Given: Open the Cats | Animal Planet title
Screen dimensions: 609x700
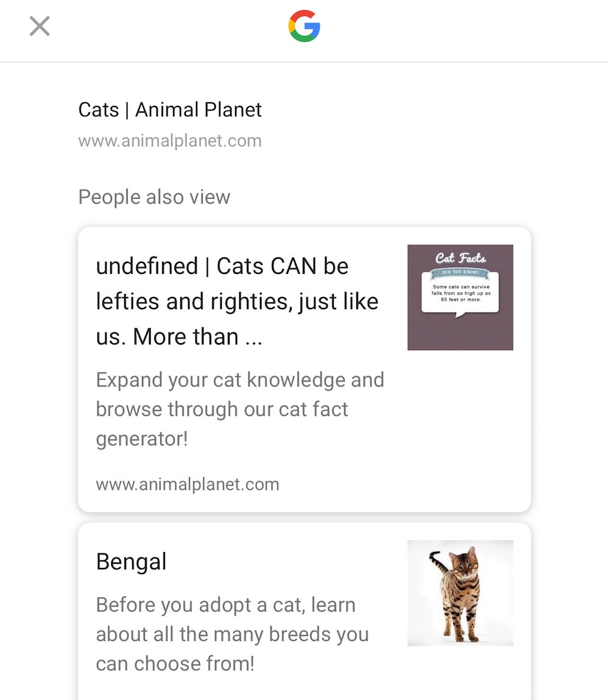Looking at the screenshot, I should (x=170, y=110).
